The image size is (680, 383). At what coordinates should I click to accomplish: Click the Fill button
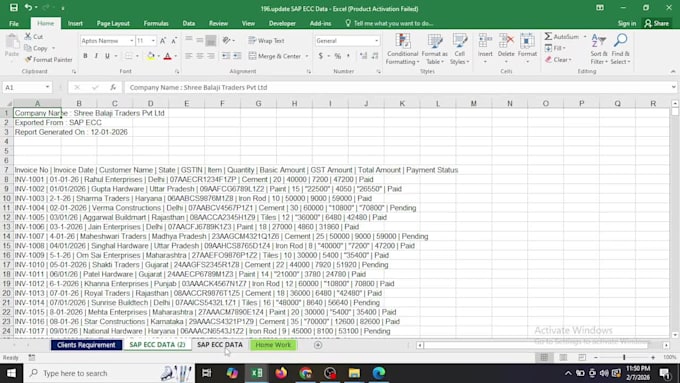tap(555, 48)
